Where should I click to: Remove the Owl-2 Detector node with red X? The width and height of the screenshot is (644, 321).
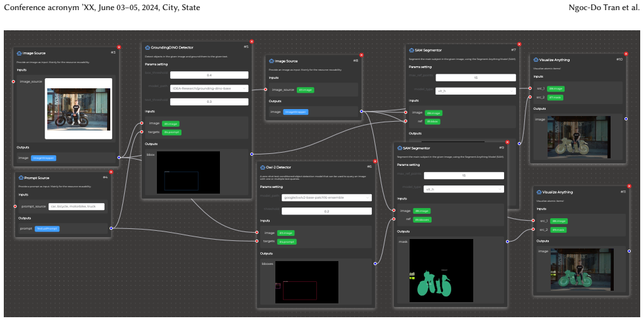[x=375, y=161]
